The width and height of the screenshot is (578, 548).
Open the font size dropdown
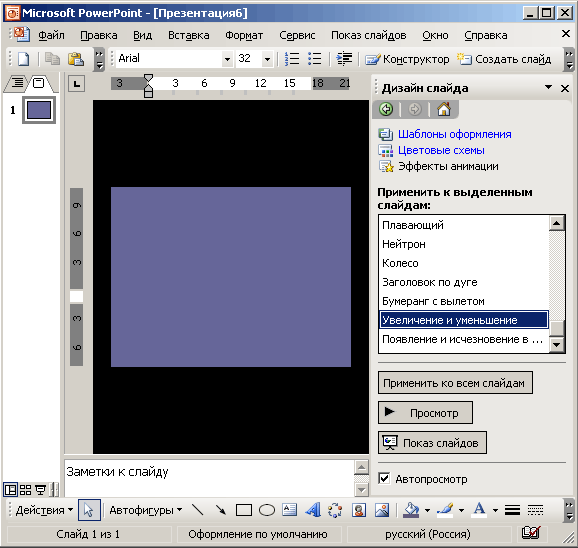(x=268, y=59)
